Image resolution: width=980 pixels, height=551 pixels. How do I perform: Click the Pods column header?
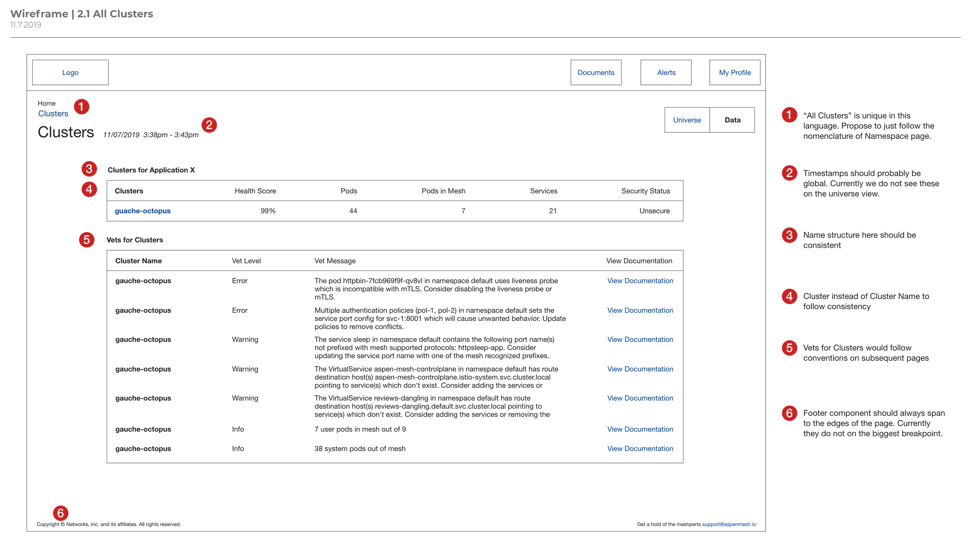(x=349, y=191)
